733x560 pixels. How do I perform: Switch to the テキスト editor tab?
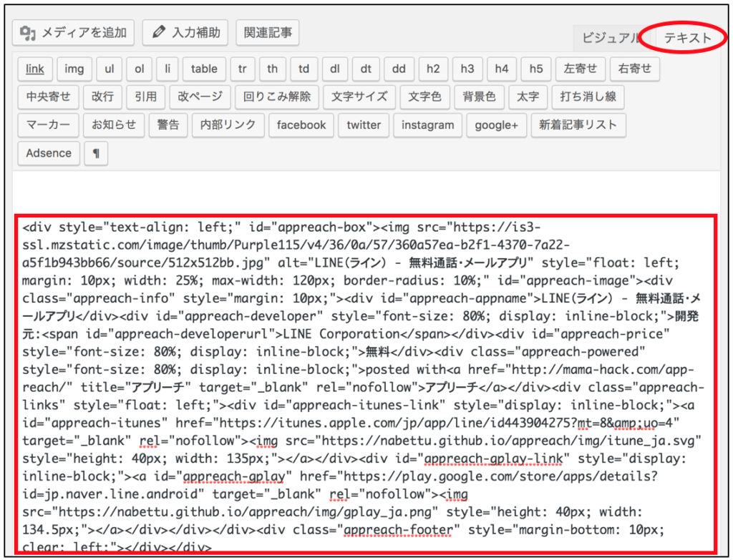(x=687, y=38)
